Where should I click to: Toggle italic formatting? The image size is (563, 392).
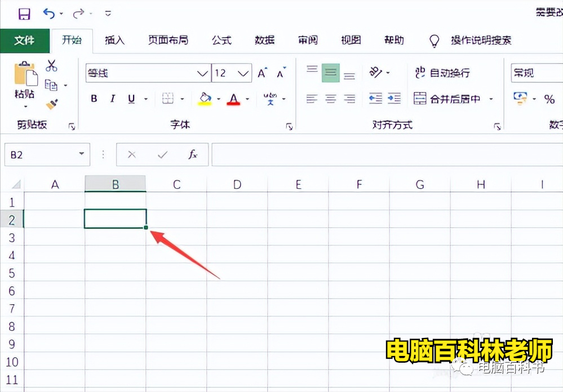pyautogui.click(x=113, y=99)
